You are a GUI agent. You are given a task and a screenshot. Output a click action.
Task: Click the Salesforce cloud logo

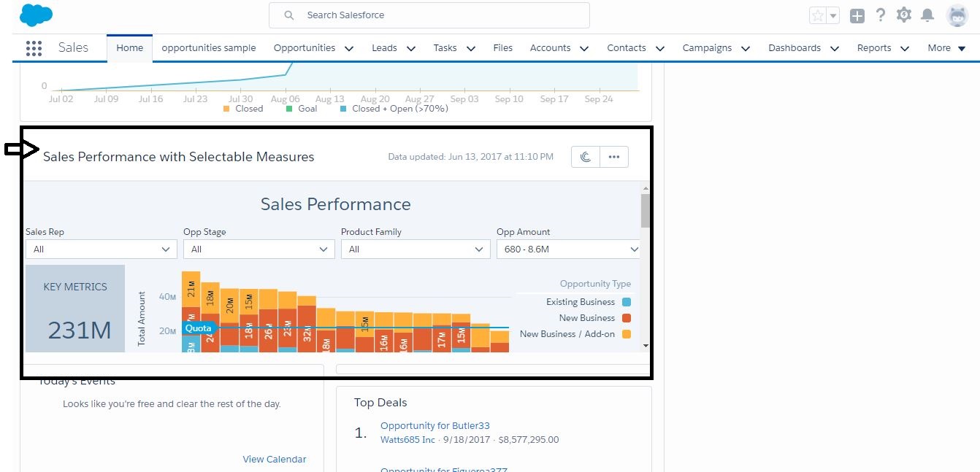[36, 15]
